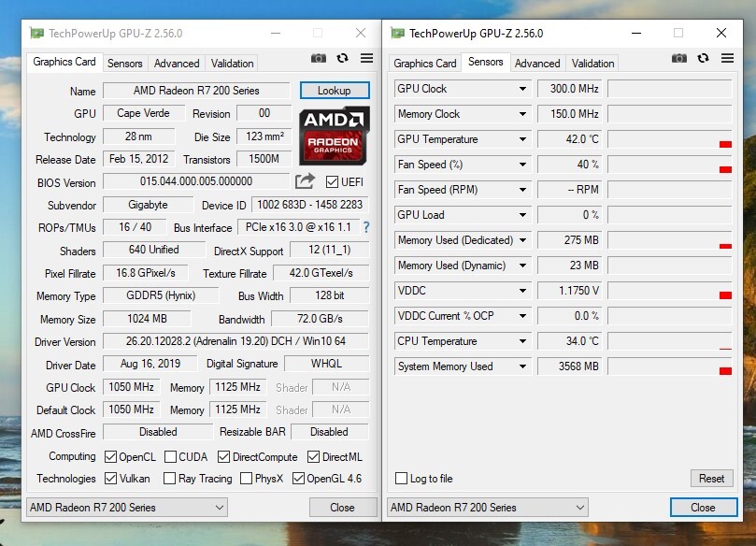
Task: Click the refresh icon in left GPU-Z window
Action: (x=342, y=58)
